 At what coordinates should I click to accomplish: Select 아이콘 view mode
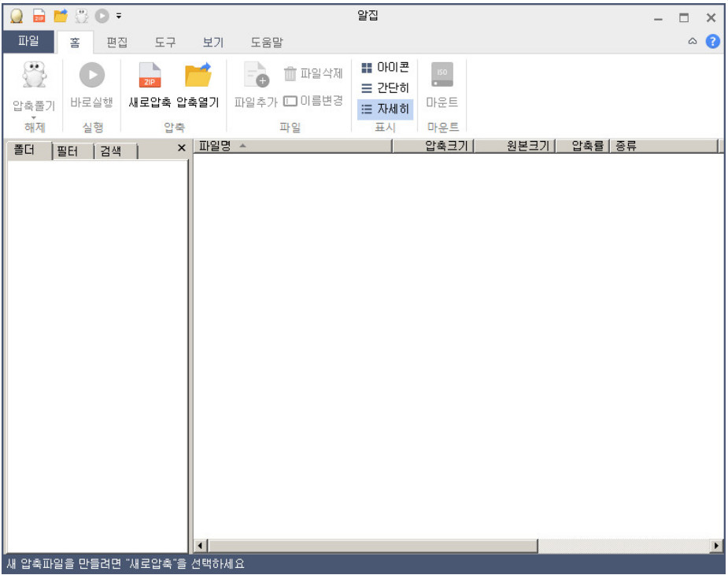(x=385, y=68)
